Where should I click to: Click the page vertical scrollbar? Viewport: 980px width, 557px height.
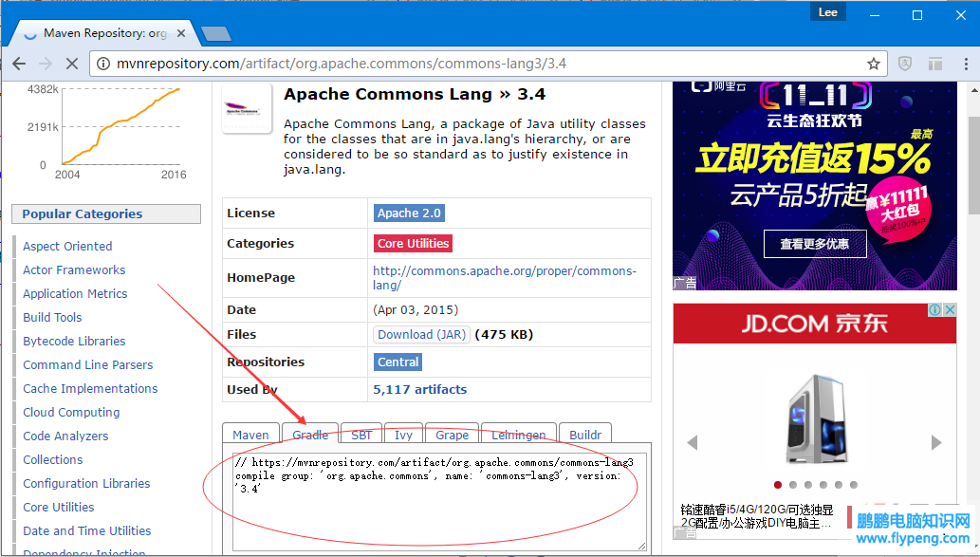973,166
